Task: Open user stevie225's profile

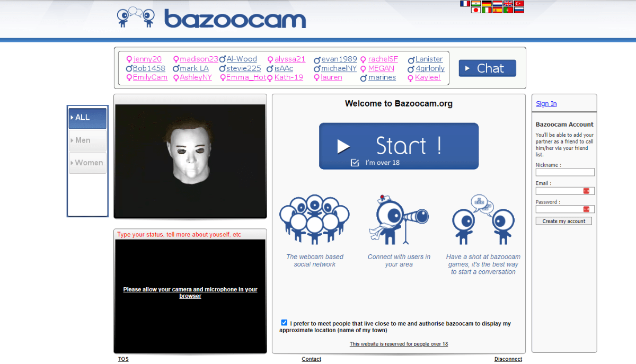Action: [x=244, y=68]
